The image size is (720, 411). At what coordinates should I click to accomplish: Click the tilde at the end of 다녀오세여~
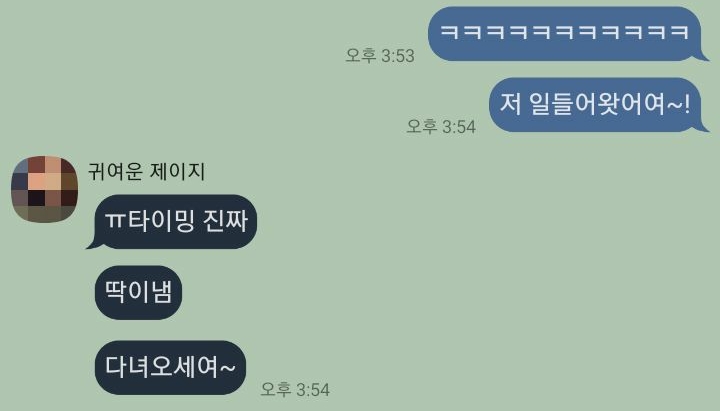[228, 367]
